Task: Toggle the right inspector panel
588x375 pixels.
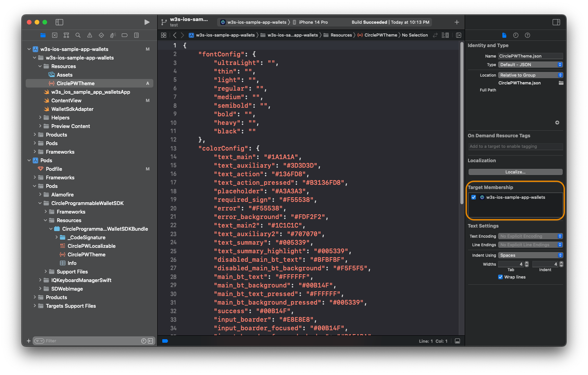Action: (x=556, y=22)
